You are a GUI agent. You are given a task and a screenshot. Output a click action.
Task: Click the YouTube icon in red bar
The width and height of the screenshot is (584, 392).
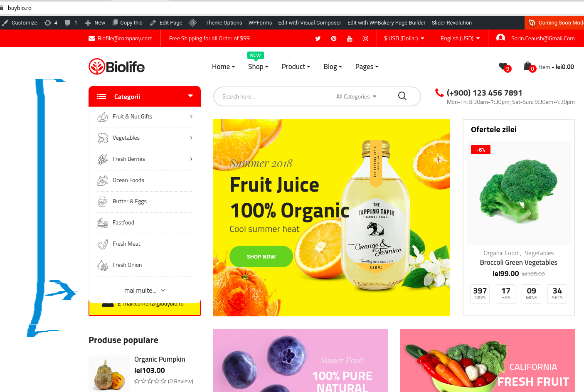(350, 39)
